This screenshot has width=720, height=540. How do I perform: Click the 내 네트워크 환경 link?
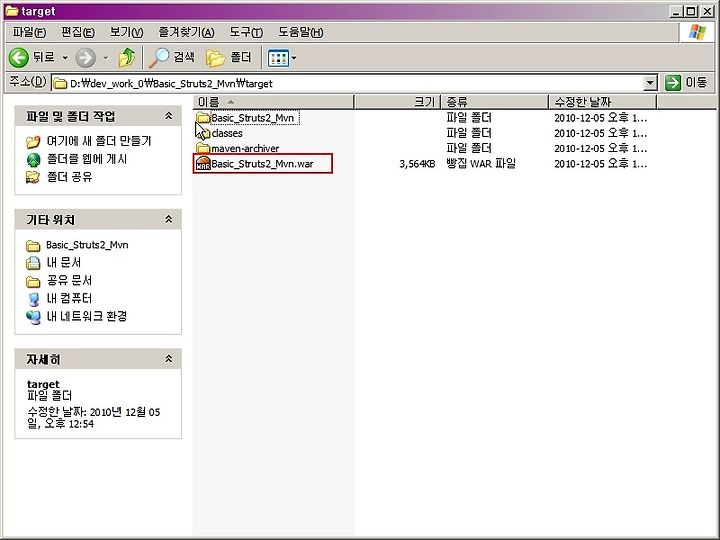[x=87, y=316]
